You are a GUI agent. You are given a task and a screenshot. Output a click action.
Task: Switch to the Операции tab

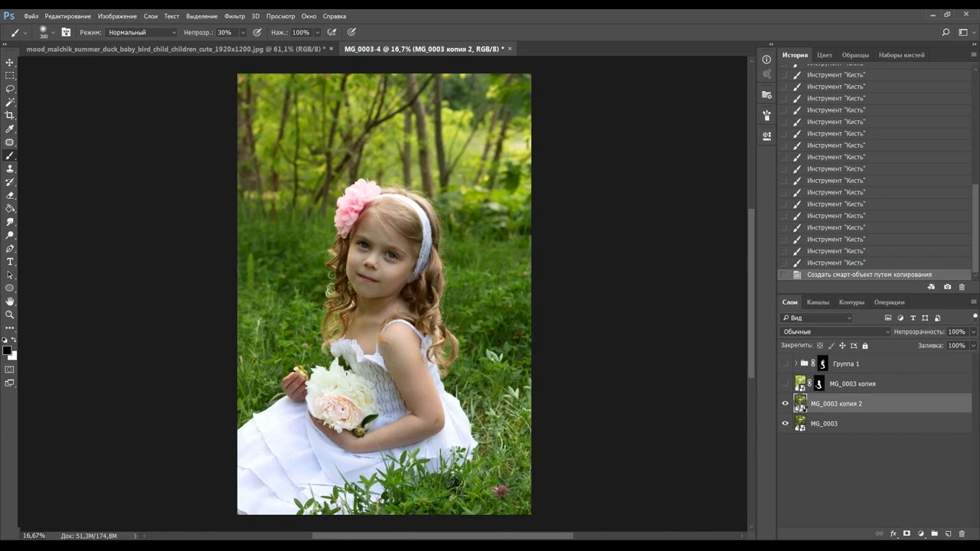click(889, 302)
